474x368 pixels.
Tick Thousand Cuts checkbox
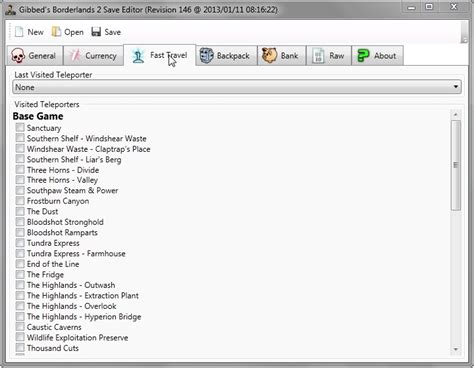[x=20, y=348]
